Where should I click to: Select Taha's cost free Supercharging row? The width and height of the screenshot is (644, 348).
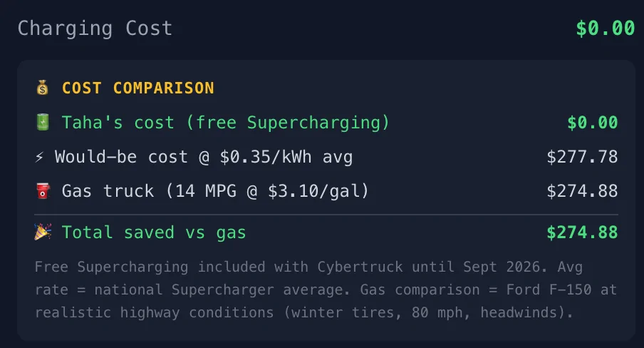pos(326,123)
